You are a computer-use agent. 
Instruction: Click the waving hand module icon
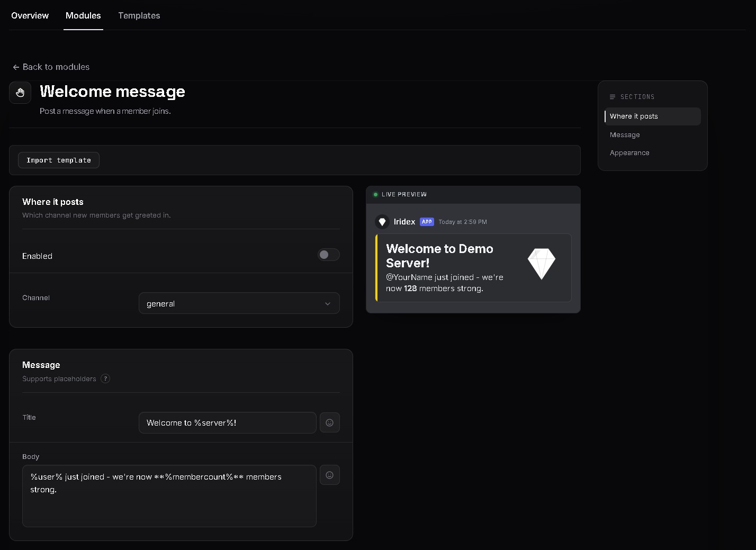coord(20,93)
